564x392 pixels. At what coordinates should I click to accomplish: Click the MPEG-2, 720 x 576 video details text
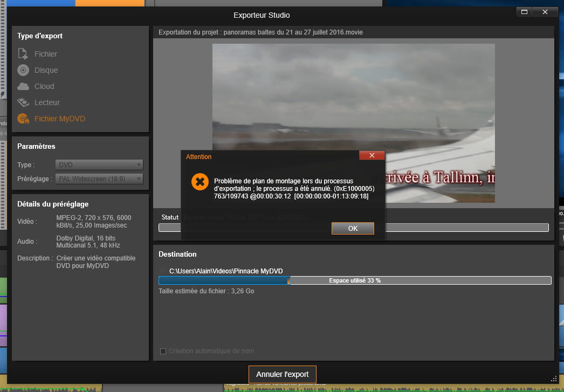coord(93,222)
